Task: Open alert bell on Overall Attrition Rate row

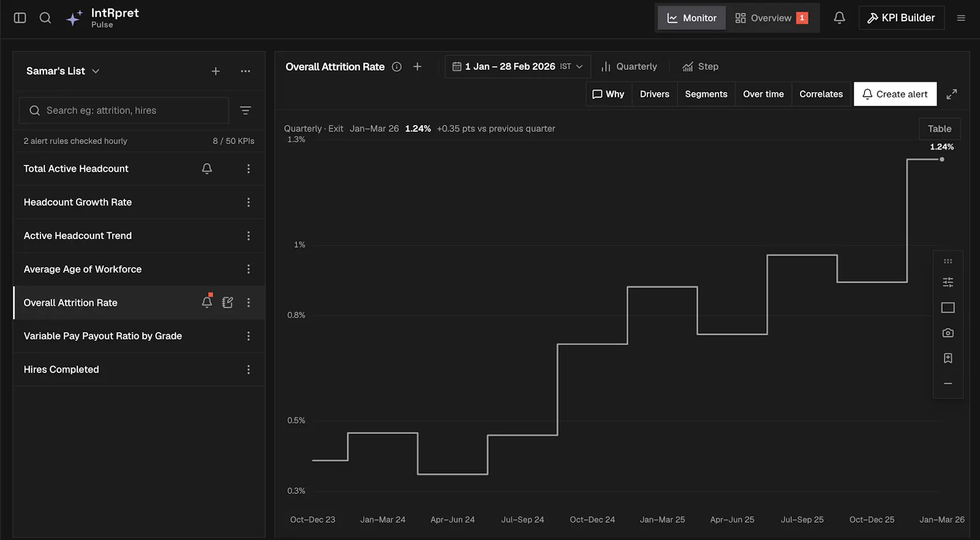Action: 207,302
